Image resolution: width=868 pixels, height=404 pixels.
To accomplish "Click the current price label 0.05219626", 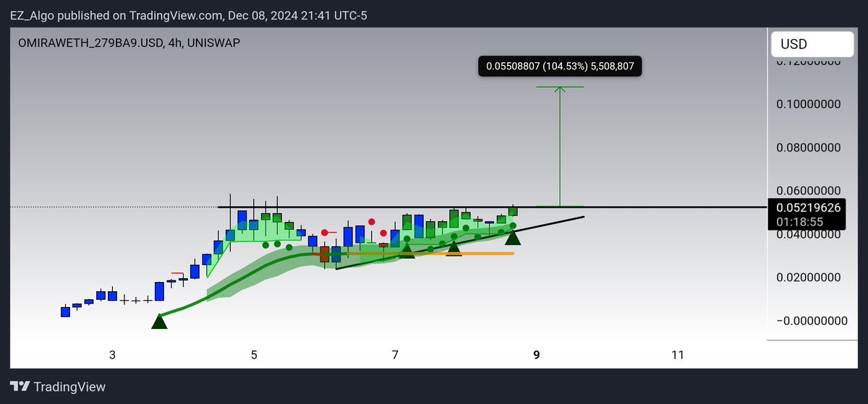I will tap(807, 207).
